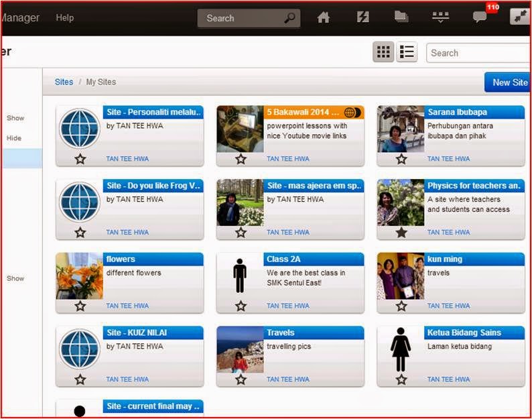Star the kun ming site card
Screen dimensions: 532x419
pyautogui.click(x=401, y=306)
